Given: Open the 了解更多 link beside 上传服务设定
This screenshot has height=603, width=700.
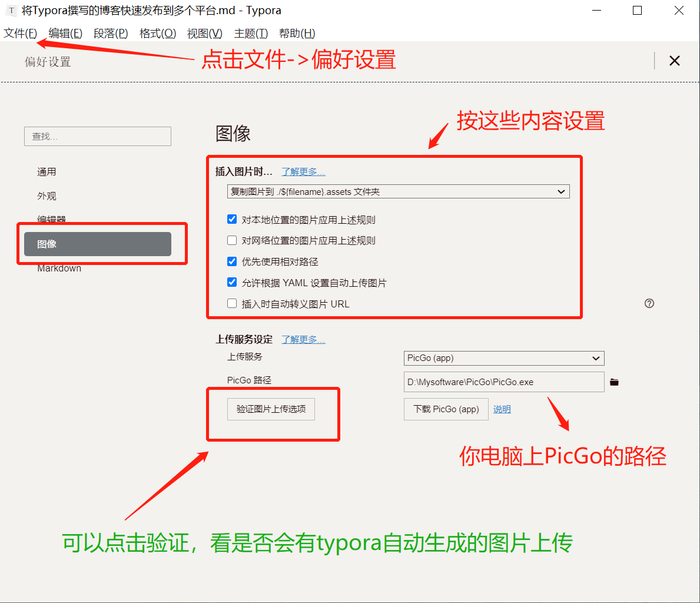Looking at the screenshot, I should click(303, 339).
